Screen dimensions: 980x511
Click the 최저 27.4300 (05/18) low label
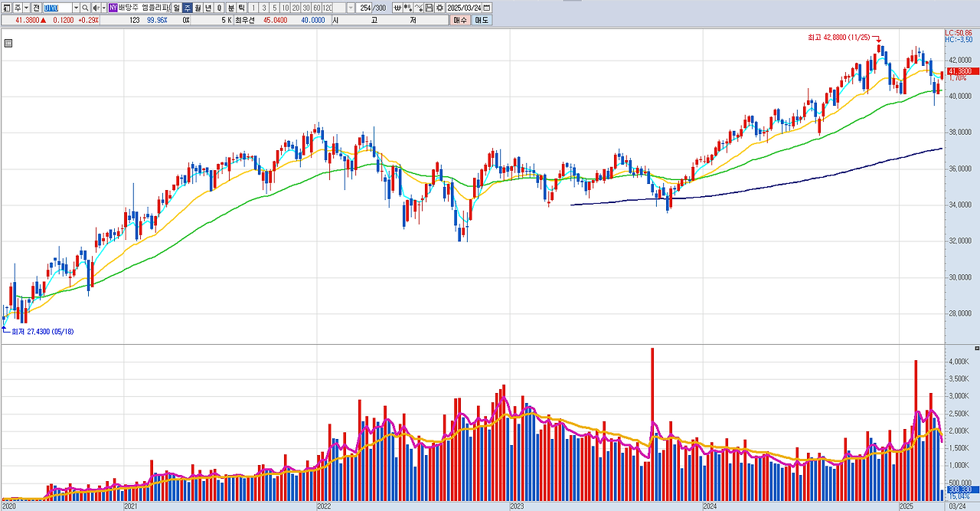coord(43,331)
